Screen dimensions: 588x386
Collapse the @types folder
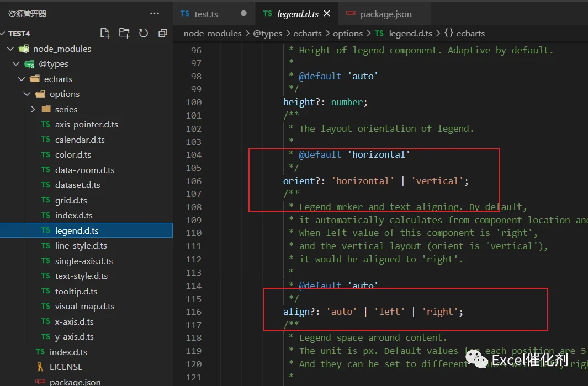coord(16,64)
